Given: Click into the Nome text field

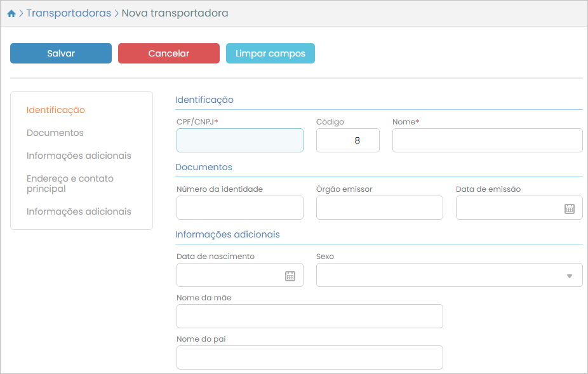Looking at the screenshot, I should coord(487,140).
